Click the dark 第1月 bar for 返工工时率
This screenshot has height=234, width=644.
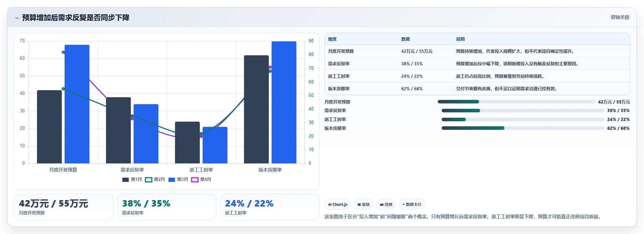click(x=187, y=143)
